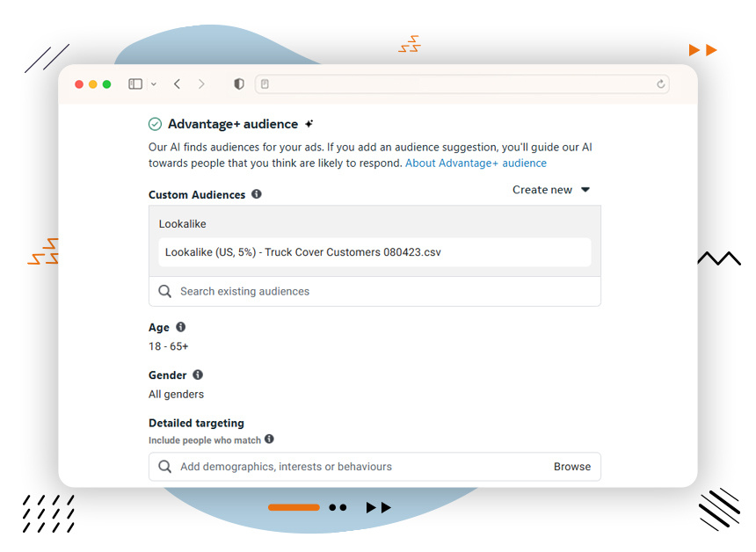Click the browser sidebar toggle icon
The height and width of the screenshot is (552, 756).
pyautogui.click(x=135, y=84)
